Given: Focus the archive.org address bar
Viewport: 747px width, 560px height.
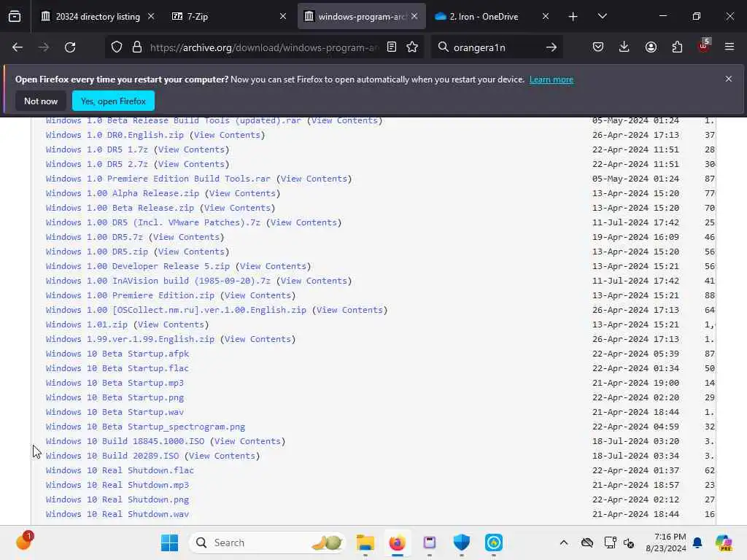Looking at the screenshot, I should point(264,47).
